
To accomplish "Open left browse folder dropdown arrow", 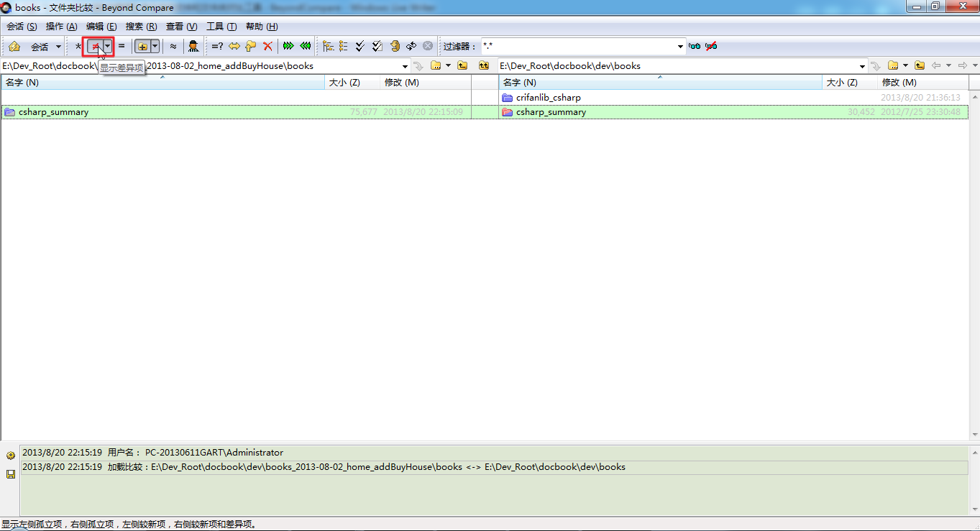I will (448, 66).
